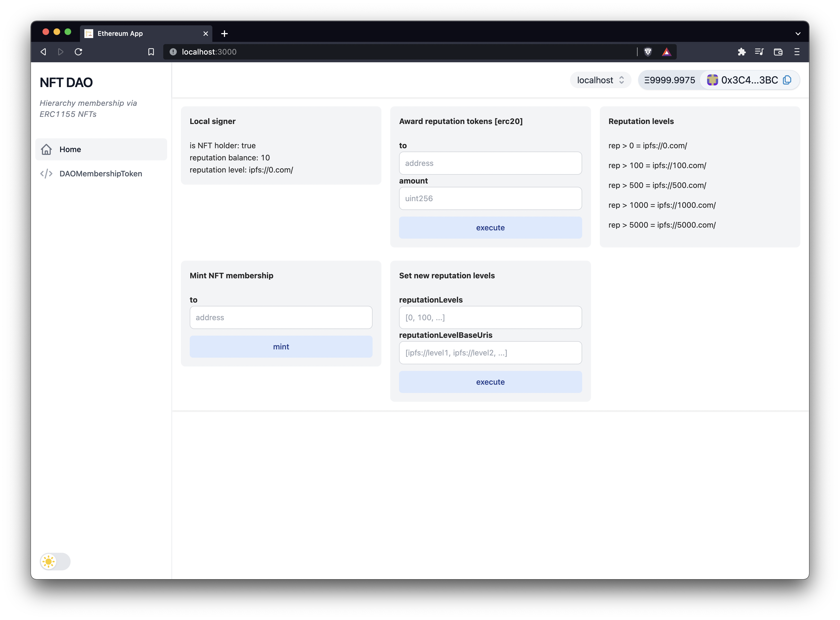Click the browser forward arrow

pos(60,52)
